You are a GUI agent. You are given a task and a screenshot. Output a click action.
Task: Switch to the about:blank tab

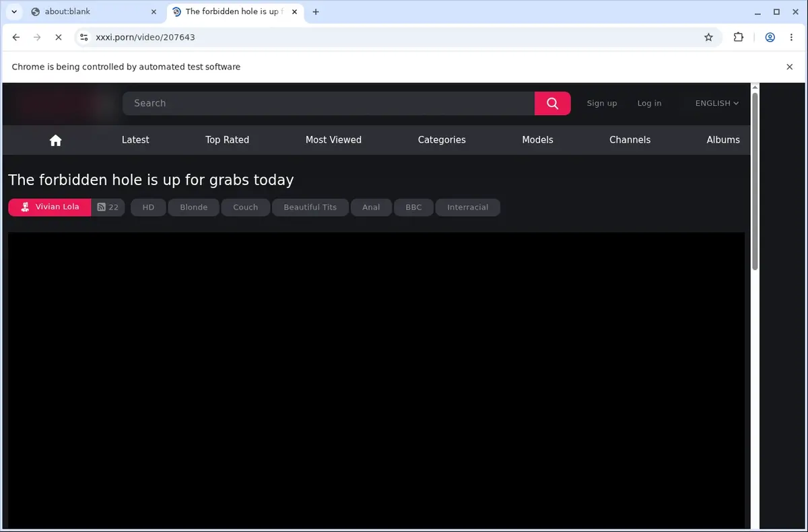94,11
